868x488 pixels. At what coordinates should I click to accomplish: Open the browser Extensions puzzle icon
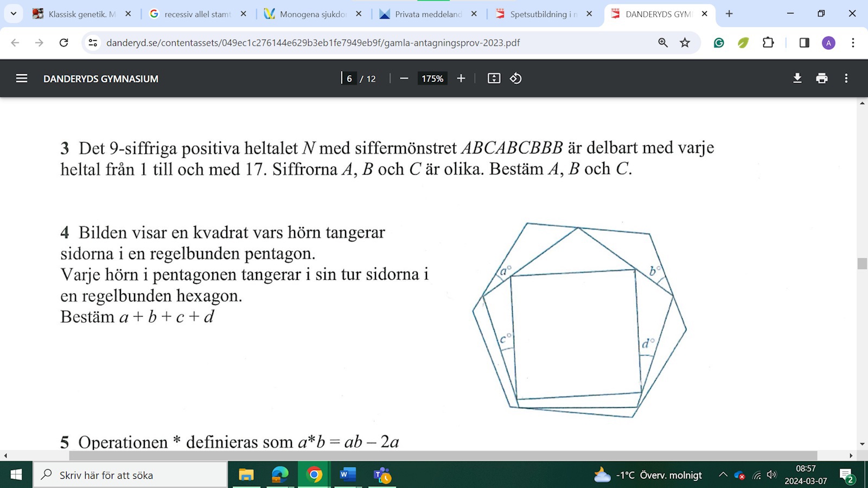pos(768,43)
